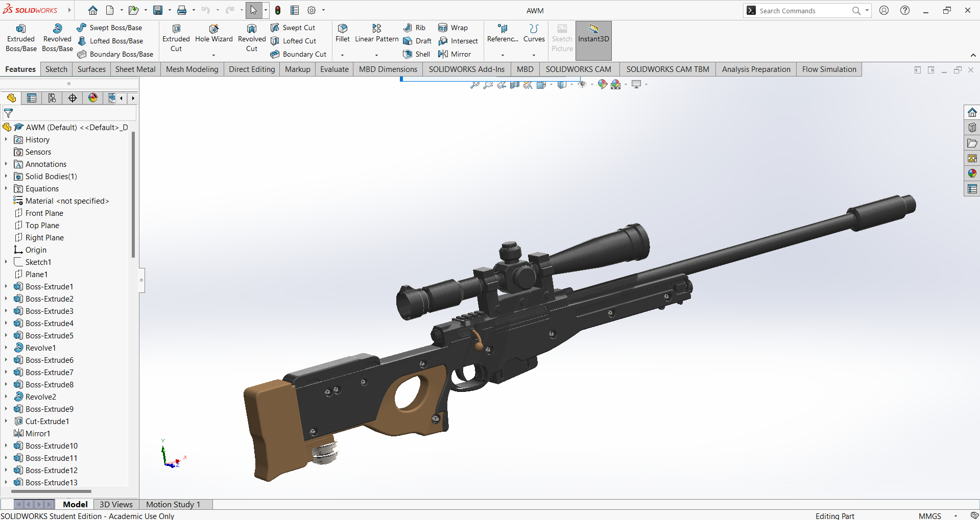980x520 pixels.
Task: Select the Front Plane tree item
Action: point(39,213)
